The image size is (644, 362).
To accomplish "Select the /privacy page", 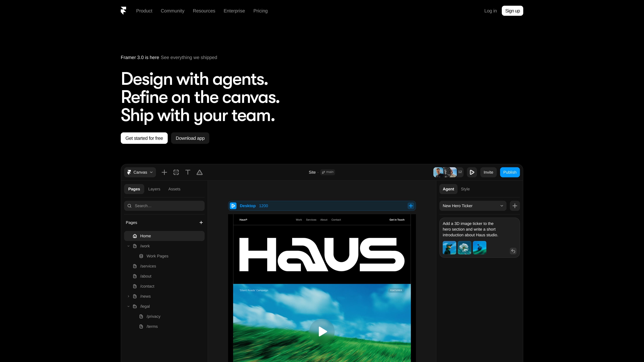I will [164, 317].
